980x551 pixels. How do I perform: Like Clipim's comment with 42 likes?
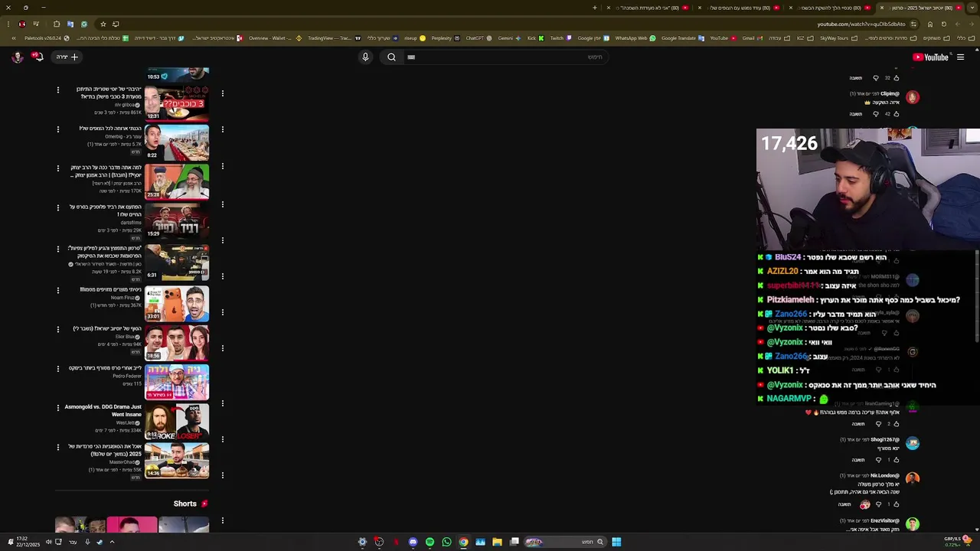tap(896, 114)
